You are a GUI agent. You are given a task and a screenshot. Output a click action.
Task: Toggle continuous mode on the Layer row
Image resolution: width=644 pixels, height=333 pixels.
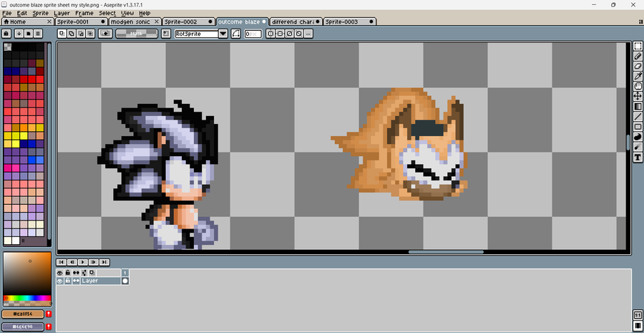click(76, 281)
